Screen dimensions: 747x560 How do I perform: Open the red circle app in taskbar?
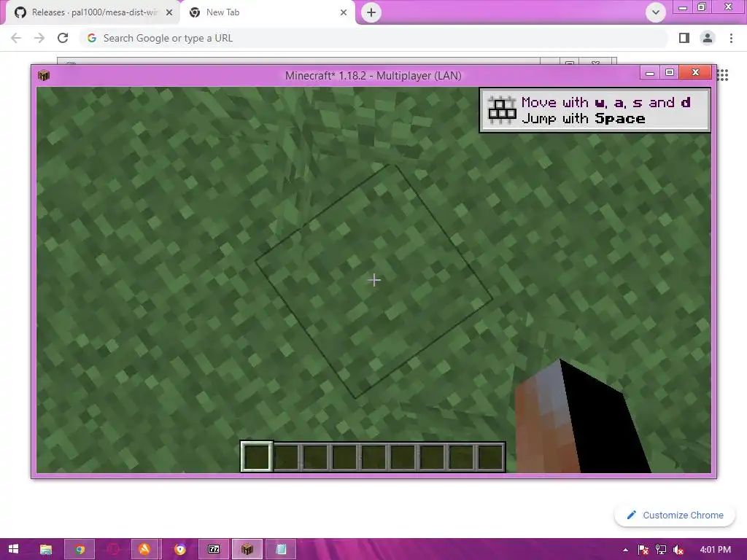coord(113,550)
